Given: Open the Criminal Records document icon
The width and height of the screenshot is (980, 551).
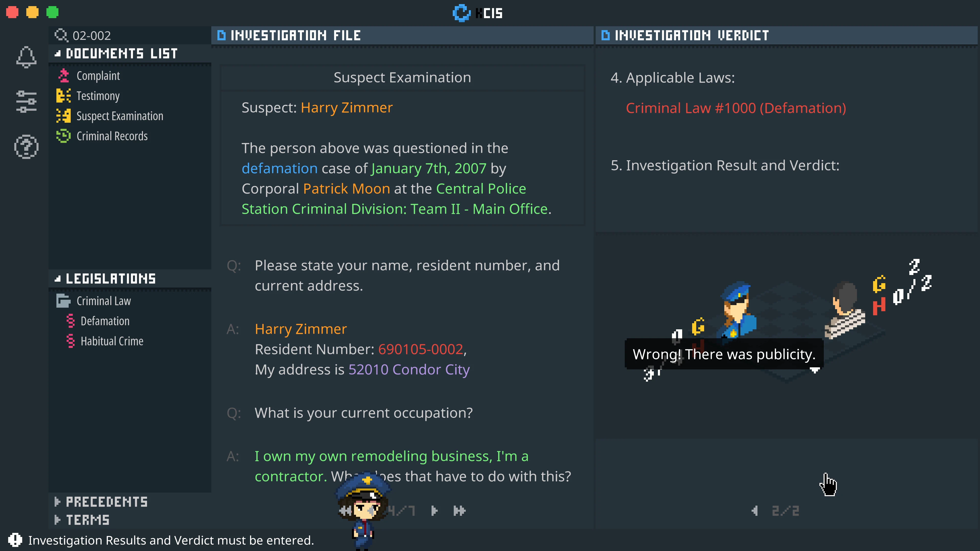Looking at the screenshot, I should 64,136.
